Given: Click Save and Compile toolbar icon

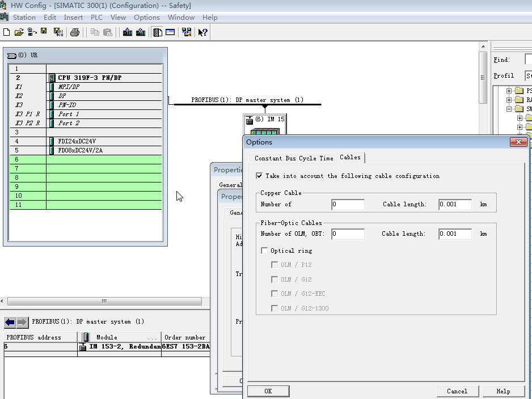Looking at the screenshot, I should click(x=58, y=32).
